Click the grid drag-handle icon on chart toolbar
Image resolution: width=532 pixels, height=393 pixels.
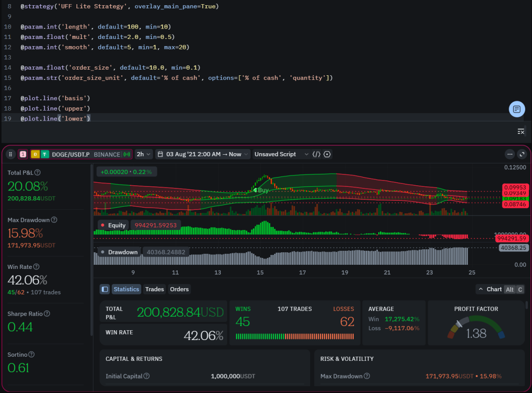click(10, 154)
